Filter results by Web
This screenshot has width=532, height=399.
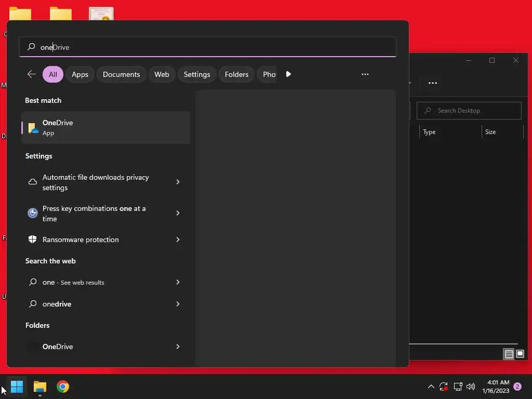[162, 74]
